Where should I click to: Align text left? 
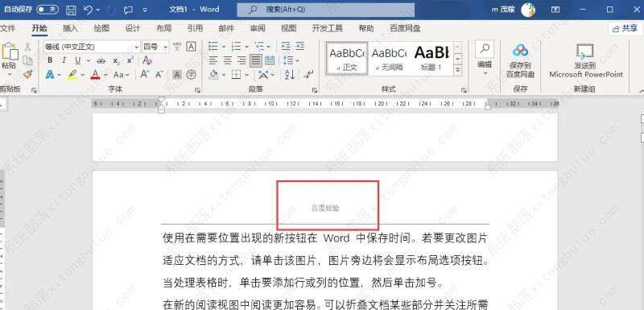coord(213,60)
